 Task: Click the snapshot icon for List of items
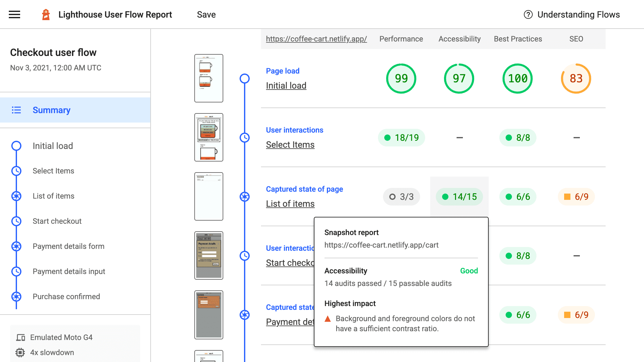[245, 196]
